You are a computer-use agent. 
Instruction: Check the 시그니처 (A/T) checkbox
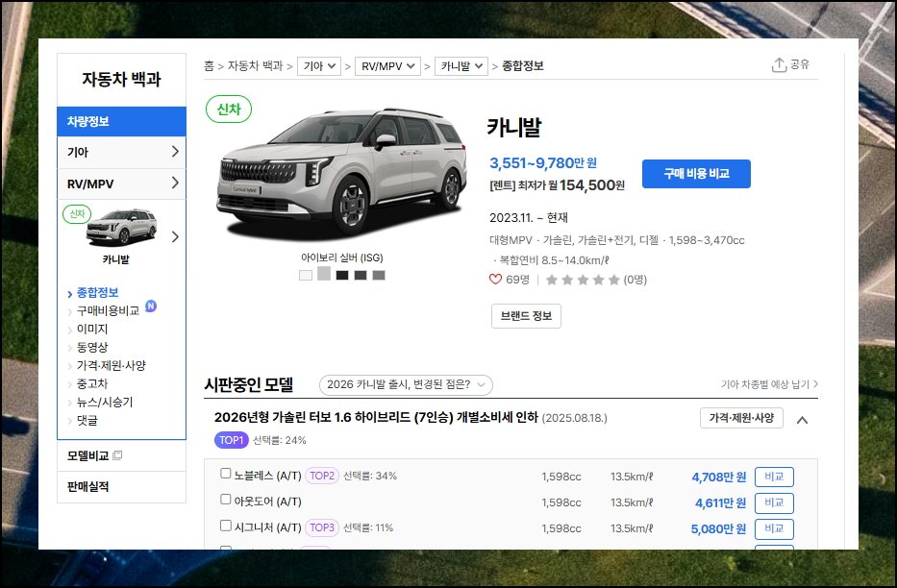point(225,526)
